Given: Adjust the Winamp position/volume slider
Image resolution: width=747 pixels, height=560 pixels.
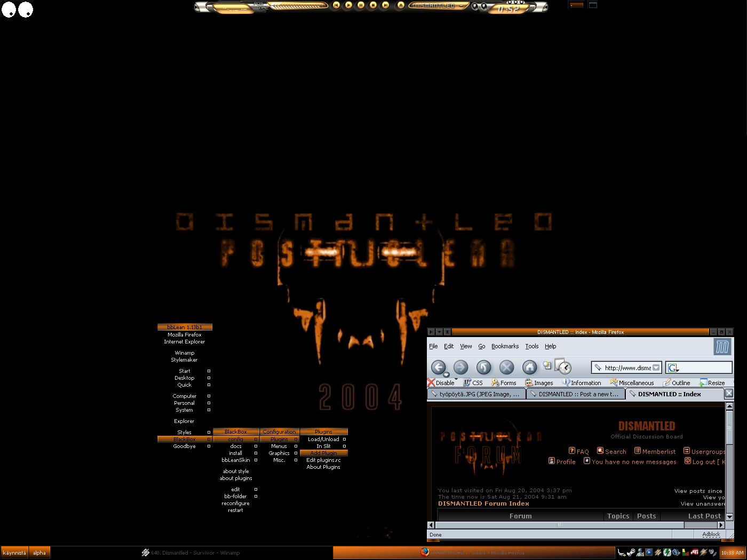Looking at the screenshot, I should (298, 6).
